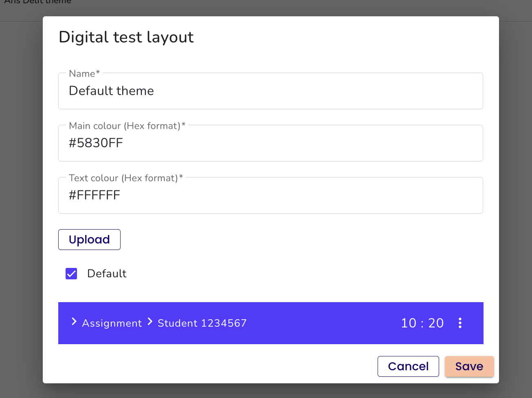Viewport: 532px width, 398px height.
Task: Click the Upload button
Action: 89,239
